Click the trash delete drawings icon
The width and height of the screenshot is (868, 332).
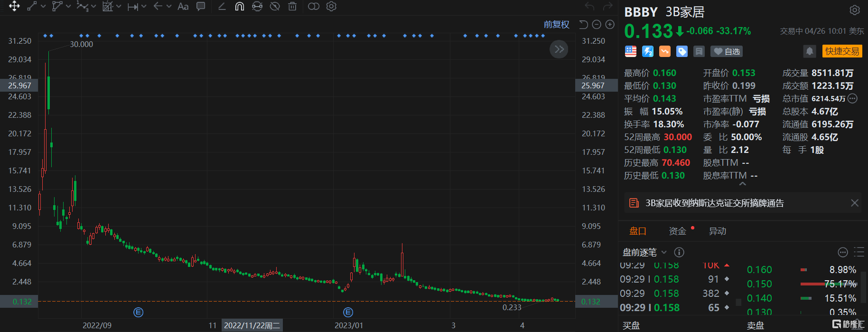click(x=292, y=6)
